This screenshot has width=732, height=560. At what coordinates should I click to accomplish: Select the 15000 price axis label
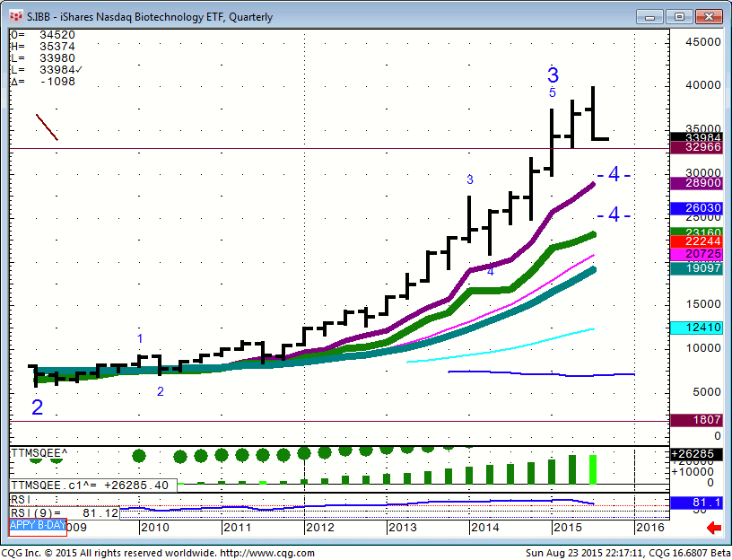[703, 304]
